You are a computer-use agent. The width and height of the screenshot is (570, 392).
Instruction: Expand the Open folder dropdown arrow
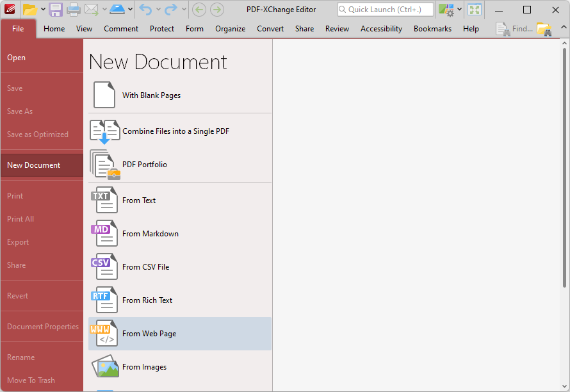43,10
